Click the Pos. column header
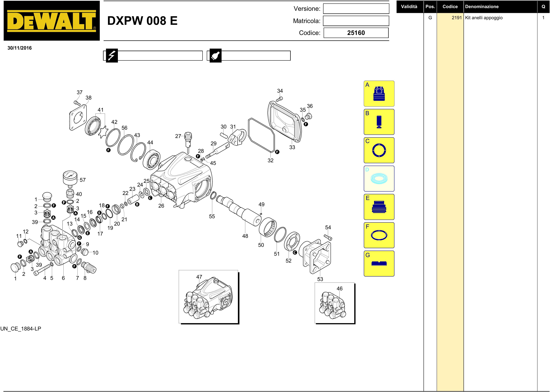This screenshot has height=392, width=550. [430, 7]
